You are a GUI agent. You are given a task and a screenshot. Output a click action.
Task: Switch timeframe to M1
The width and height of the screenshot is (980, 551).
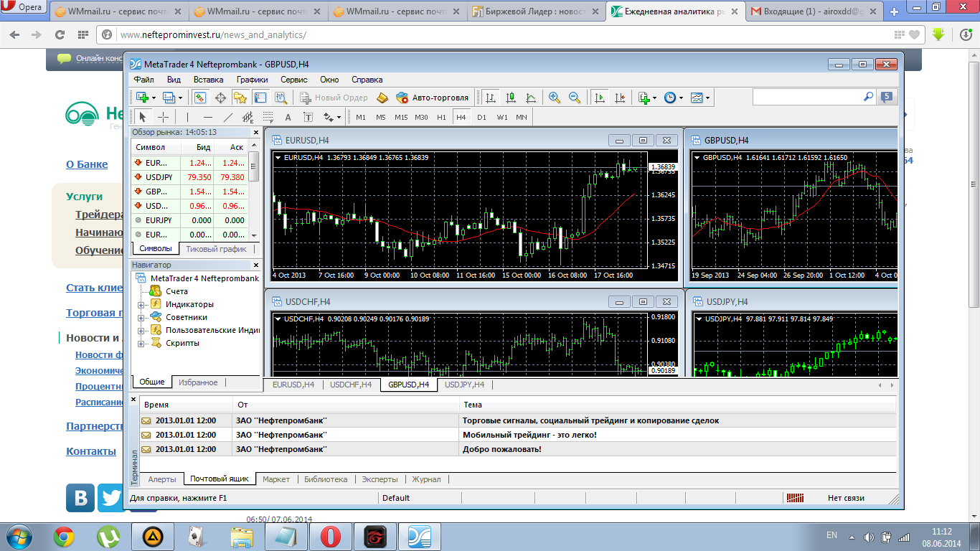coord(361,117)
